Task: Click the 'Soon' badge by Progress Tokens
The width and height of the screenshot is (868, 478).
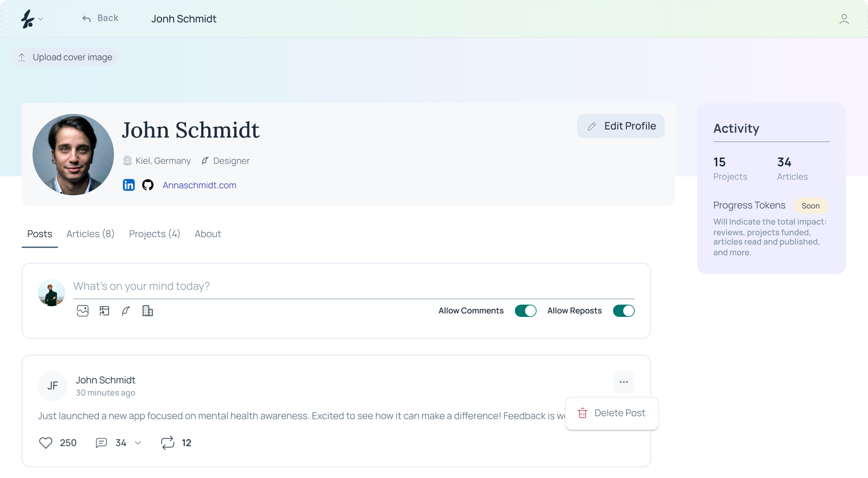Action: click(x=811, y=206)
